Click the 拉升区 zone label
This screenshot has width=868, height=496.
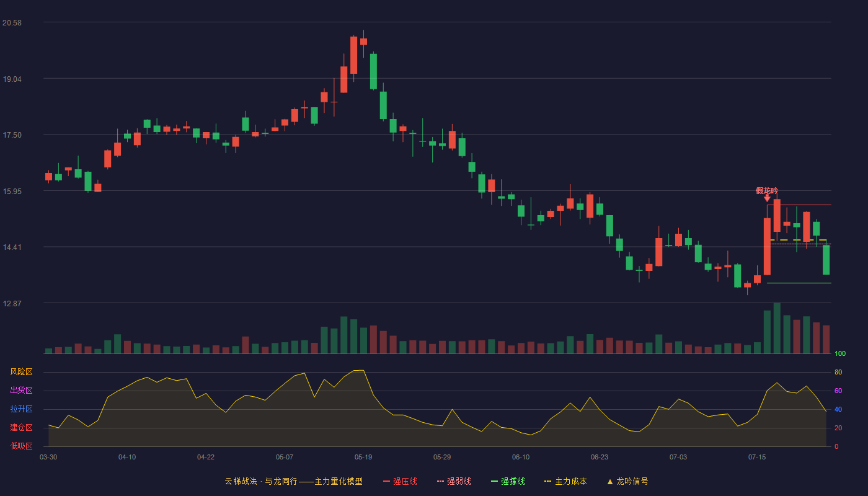[x=21, y=409]
